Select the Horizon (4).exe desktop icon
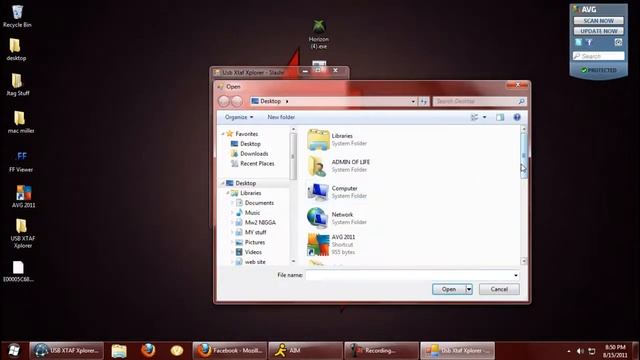Screen dimensions: 640x360 (x=319, y=26)
